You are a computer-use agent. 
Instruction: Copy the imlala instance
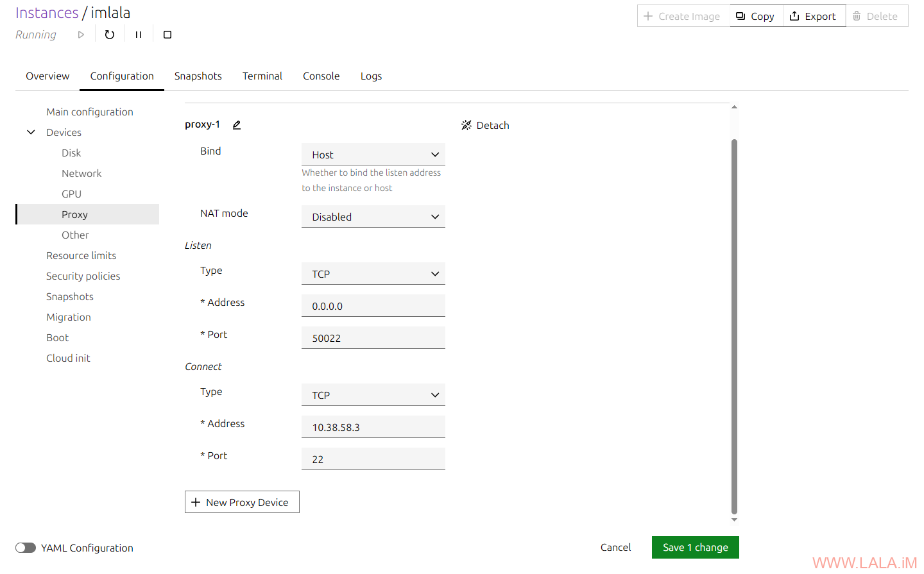[x=755, y=16]
